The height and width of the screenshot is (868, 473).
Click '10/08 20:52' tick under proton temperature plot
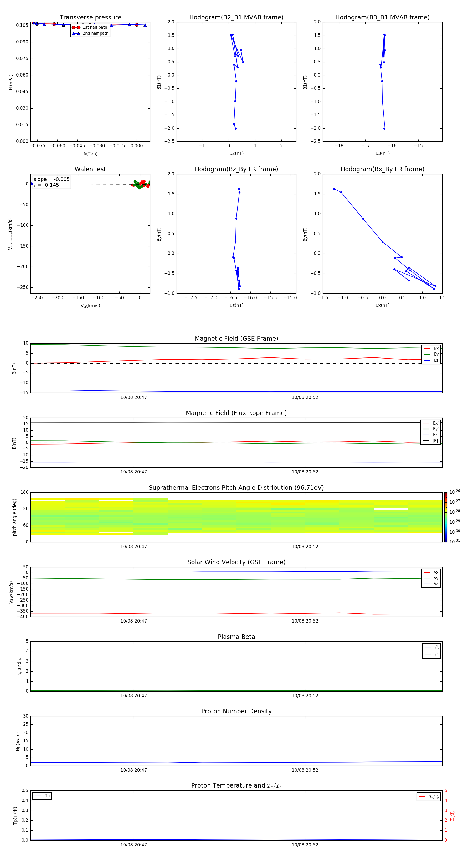[x=305, y=845]
